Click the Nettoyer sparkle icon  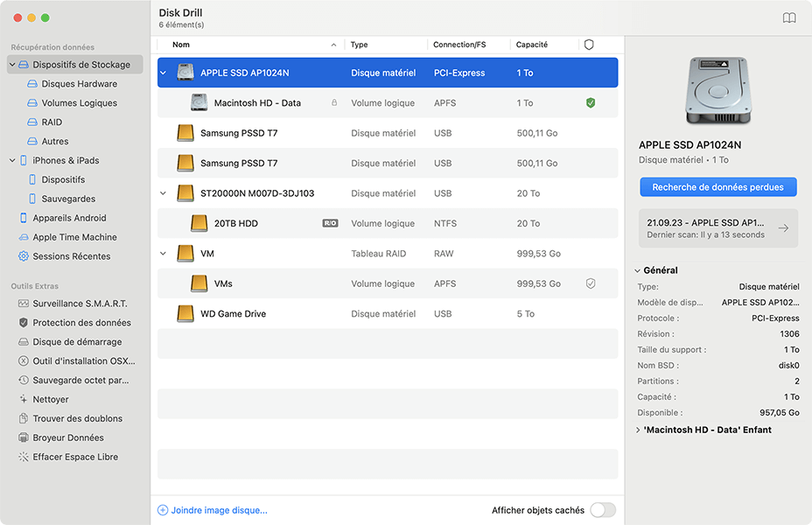(24, 399)
